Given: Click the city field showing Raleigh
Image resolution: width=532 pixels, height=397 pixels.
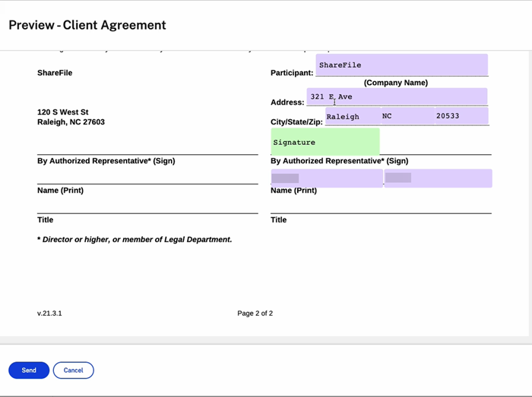Looking at the screenshot, I should (x=353, y=116).
